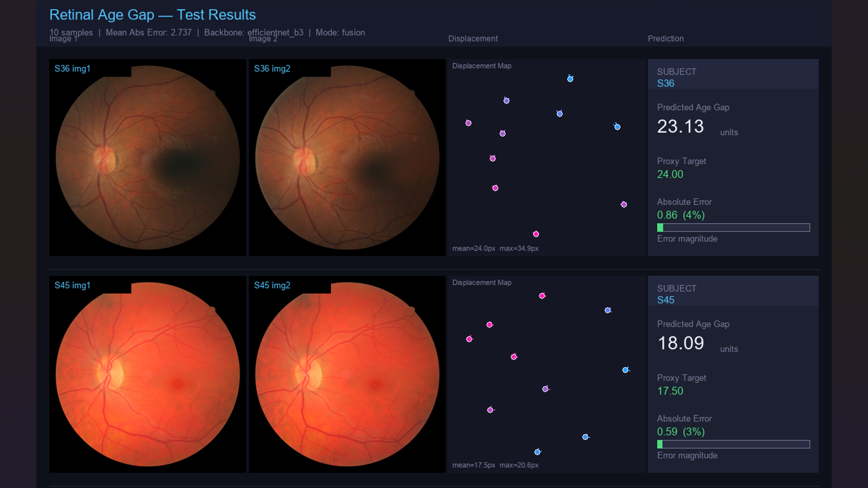Click the S45 'Displacement Map' label
This screenshot has height=488, width=868.
[482, 283]
